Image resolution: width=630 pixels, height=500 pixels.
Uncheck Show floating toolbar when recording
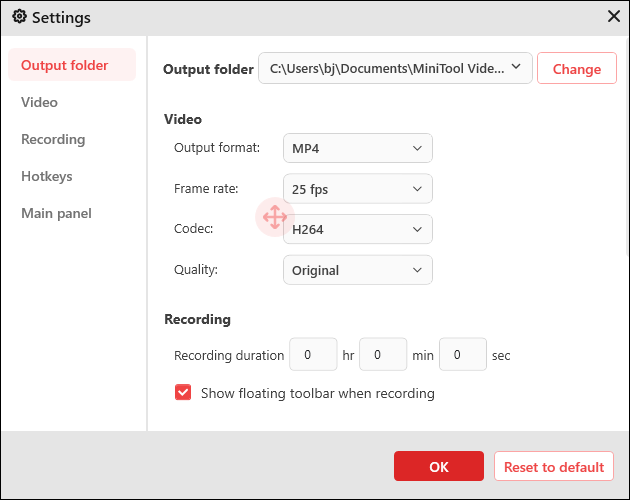[x=183, y=393]
